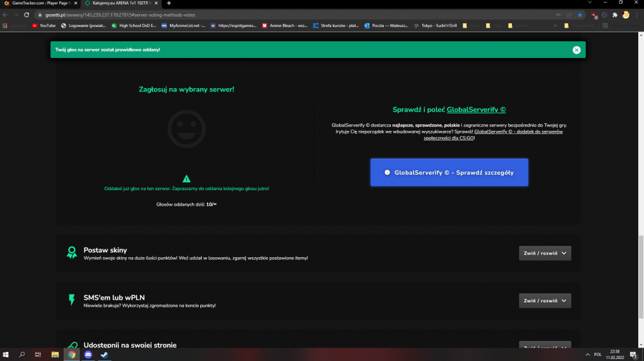The width and height of the screenshot is (644, 361).
Task: Open the Logowanie (powiat...) bookmark
Action: [83, 26]
